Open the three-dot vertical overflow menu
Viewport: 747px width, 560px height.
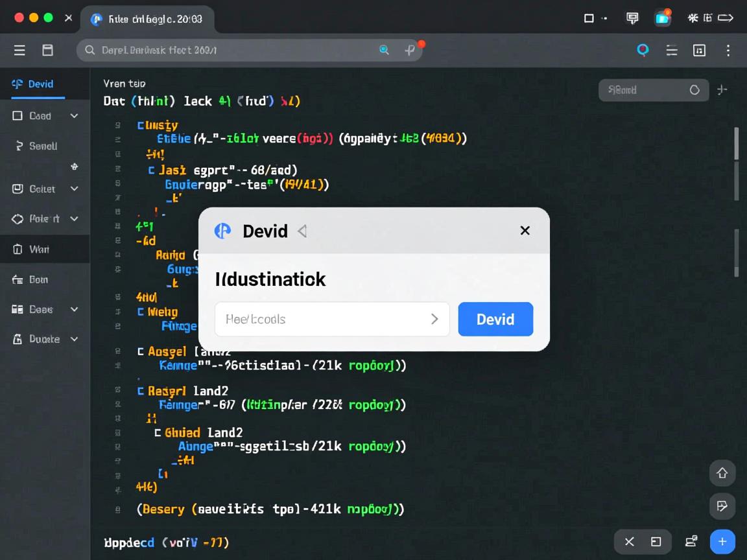pos(728,51)
